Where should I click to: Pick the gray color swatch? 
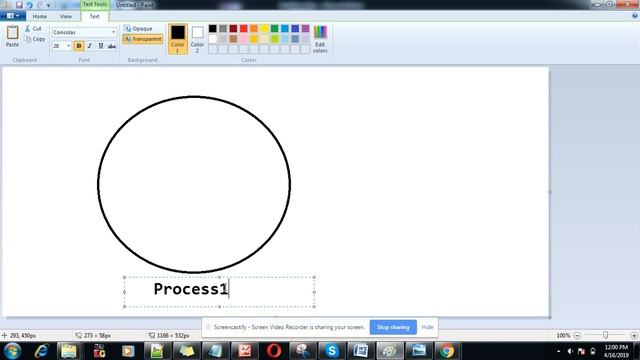coord(223,29)
